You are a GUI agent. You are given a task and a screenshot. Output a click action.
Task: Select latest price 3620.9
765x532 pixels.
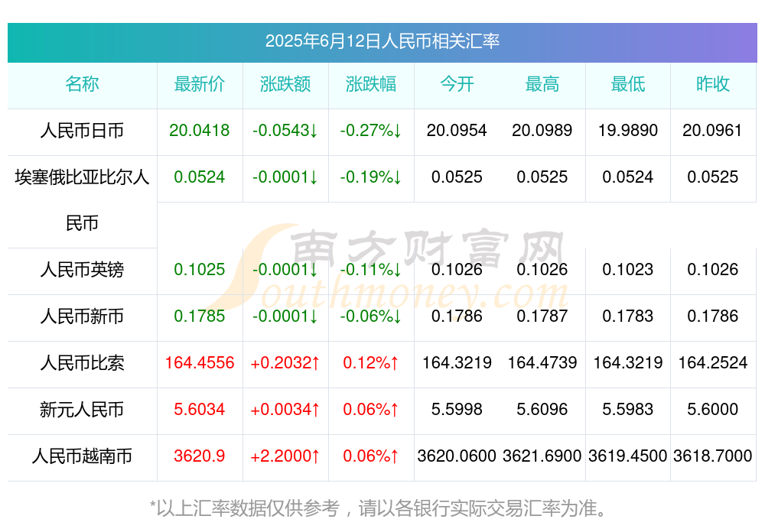tap(200, 456)
